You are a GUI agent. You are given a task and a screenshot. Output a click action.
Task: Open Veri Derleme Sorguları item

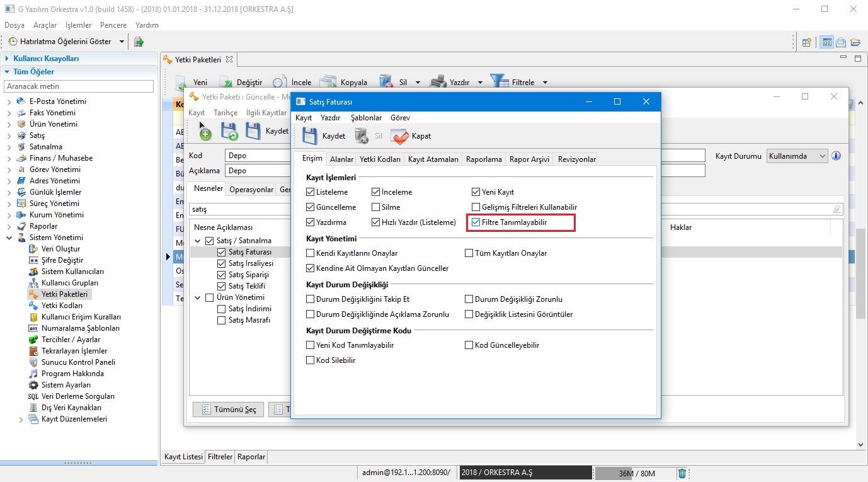(x=78, y=396)
